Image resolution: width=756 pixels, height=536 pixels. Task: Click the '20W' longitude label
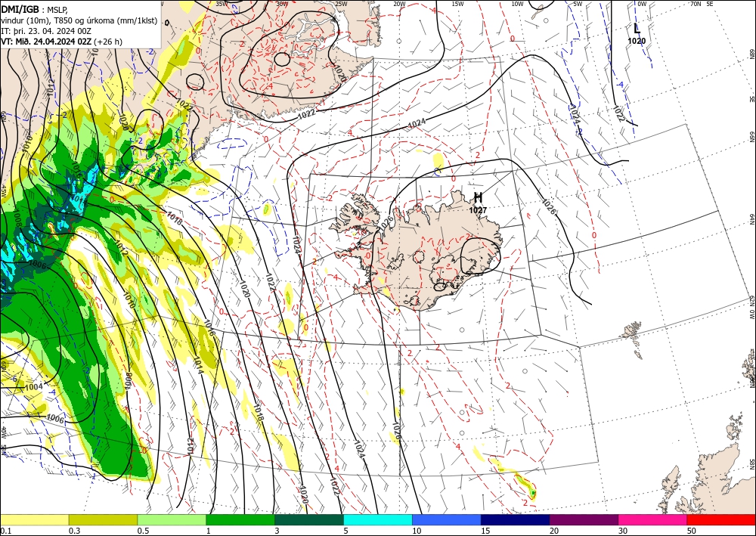[398, 4]
